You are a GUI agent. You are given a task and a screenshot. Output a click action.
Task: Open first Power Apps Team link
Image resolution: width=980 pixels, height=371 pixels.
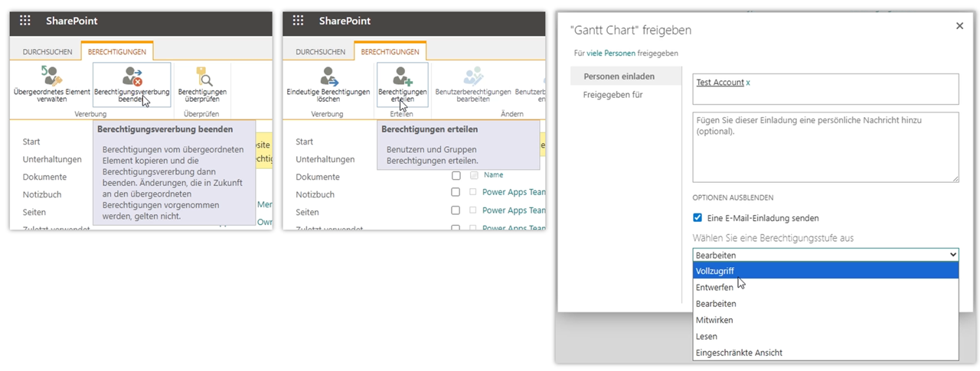[514, 192]
